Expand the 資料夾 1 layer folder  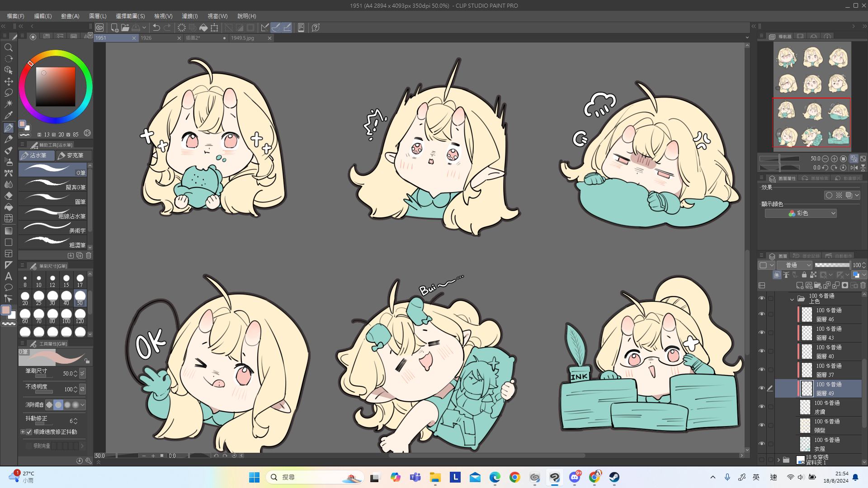coord(778,460)
